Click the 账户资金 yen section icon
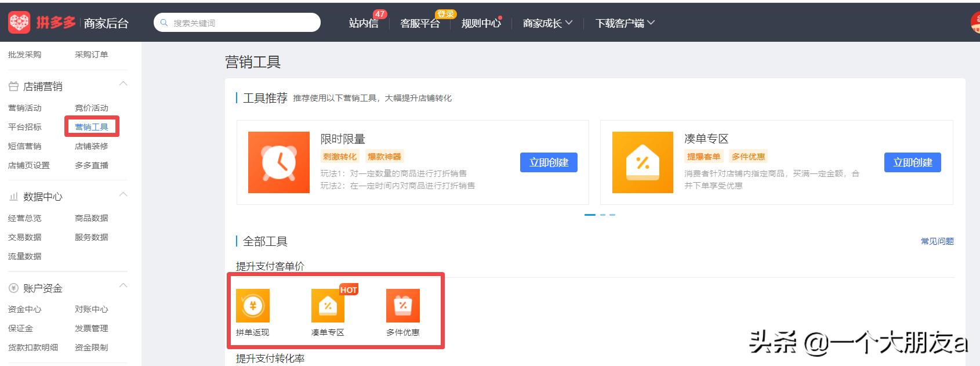Viewport: 980px width, 366px height. pos(13,288)
